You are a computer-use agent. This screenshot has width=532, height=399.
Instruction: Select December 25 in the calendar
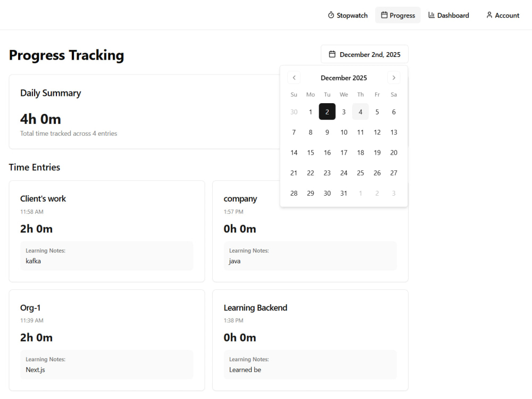click(360, 173)
